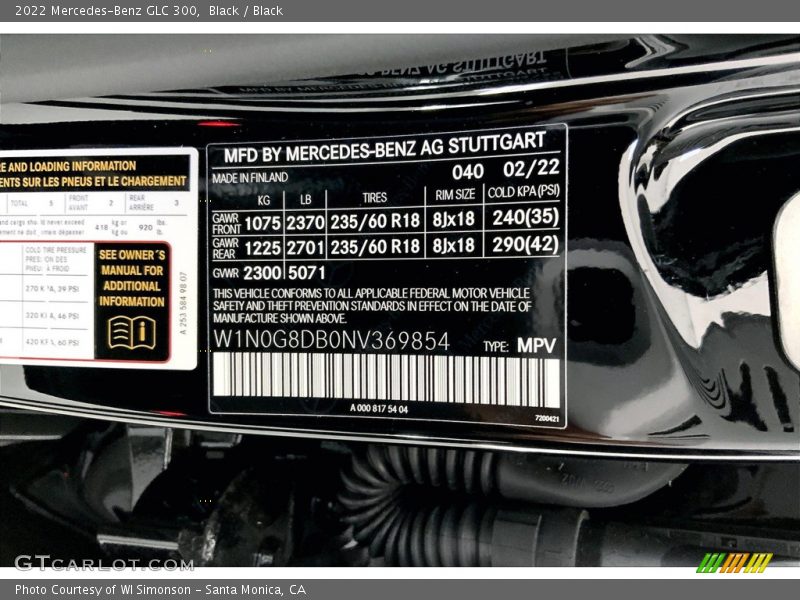Click the small code '7200421'
This screenshot has width=800, height=600.
tap(547, 418)
